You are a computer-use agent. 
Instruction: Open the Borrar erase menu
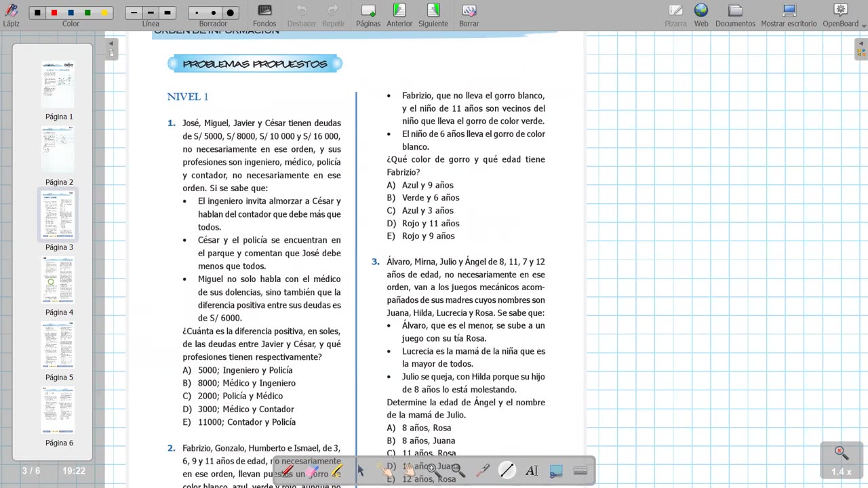click(469, 14)
